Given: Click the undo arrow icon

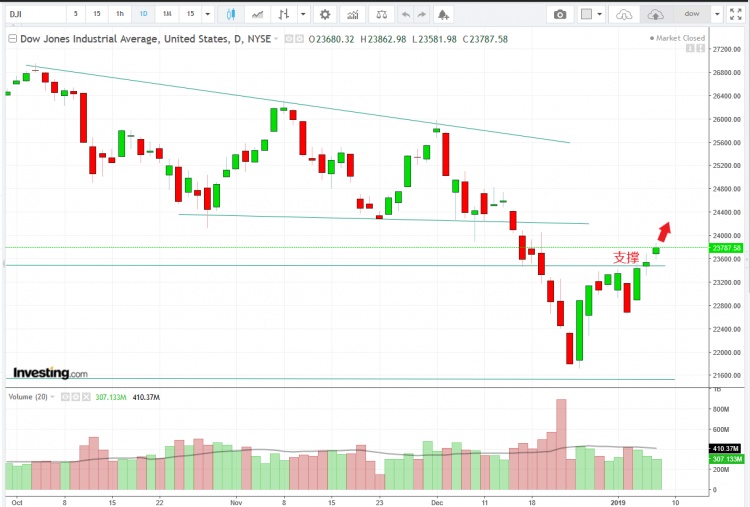Looking at the screenshot, I should pyautogui.click(x=404, y=14).
